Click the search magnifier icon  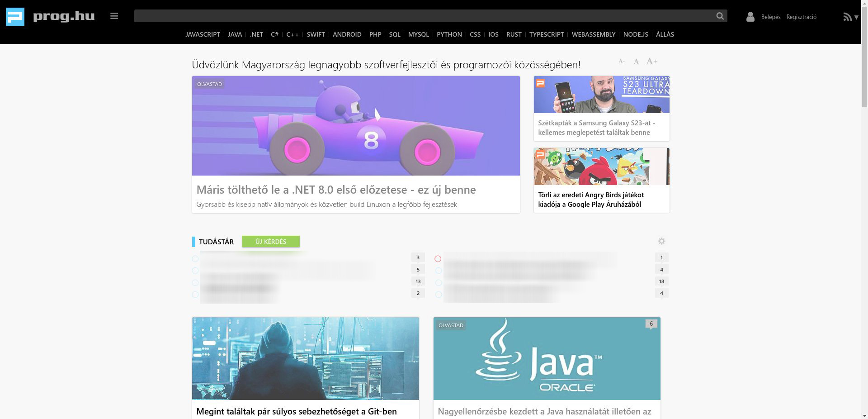[720, 16]
